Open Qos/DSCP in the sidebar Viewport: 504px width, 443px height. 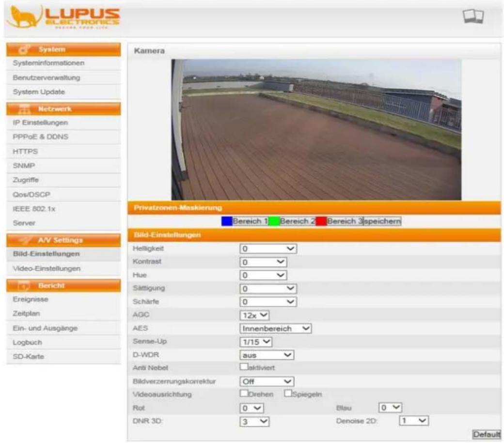63,195
